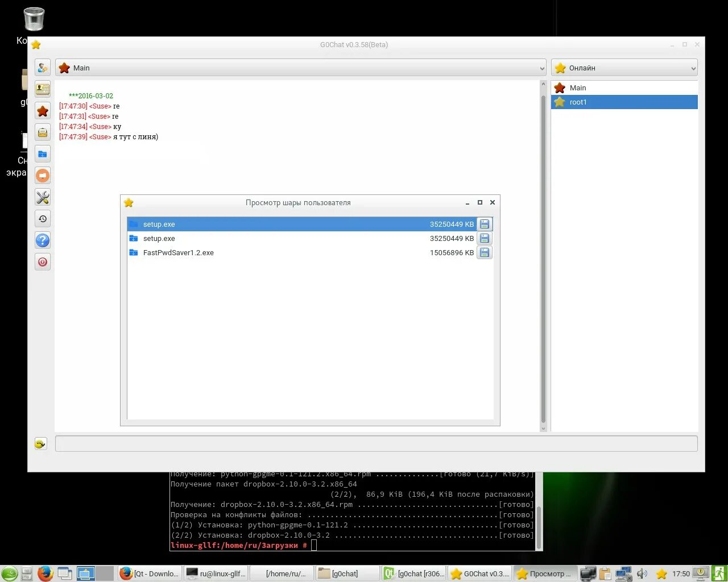
Task: Click the 17:50 taskbar clock
Action: [x=681, y=574]
